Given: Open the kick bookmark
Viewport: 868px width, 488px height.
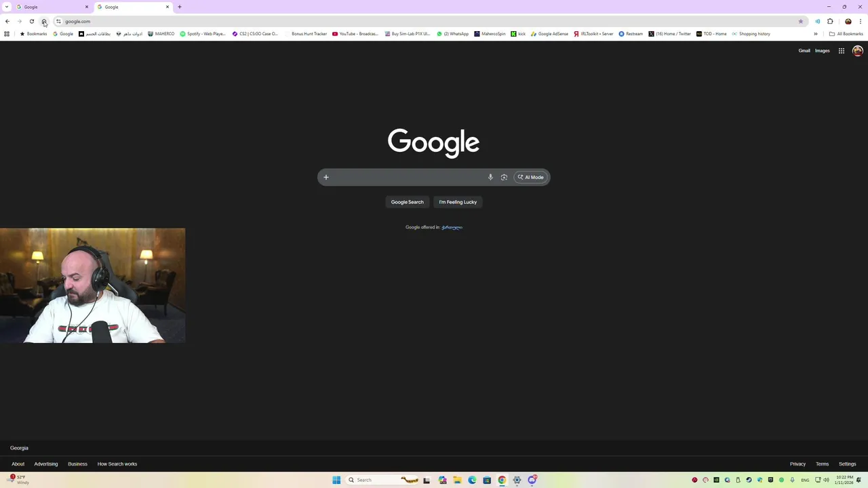Looking at the screenshot, I should pyautogui.click(x=518, y=34).
